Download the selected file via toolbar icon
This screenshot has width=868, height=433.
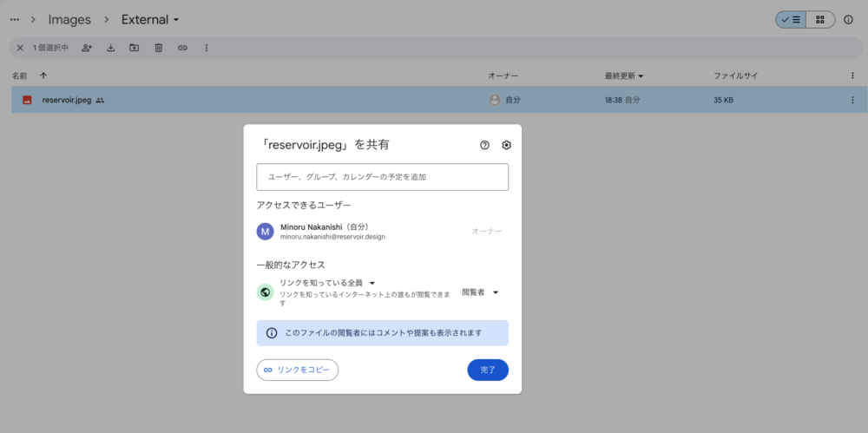point(111,48)
